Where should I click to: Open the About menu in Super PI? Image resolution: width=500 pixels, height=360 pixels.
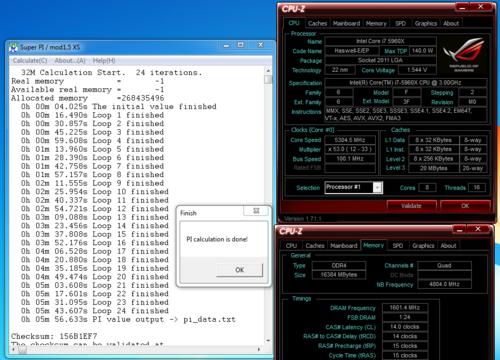click(x=70, y=60)
